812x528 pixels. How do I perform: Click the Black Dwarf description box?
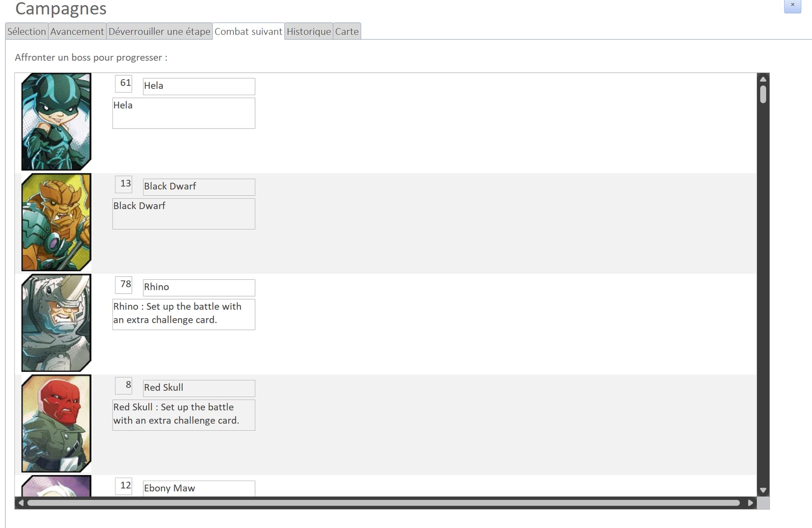pyautogui.click(x=184, y=214)
